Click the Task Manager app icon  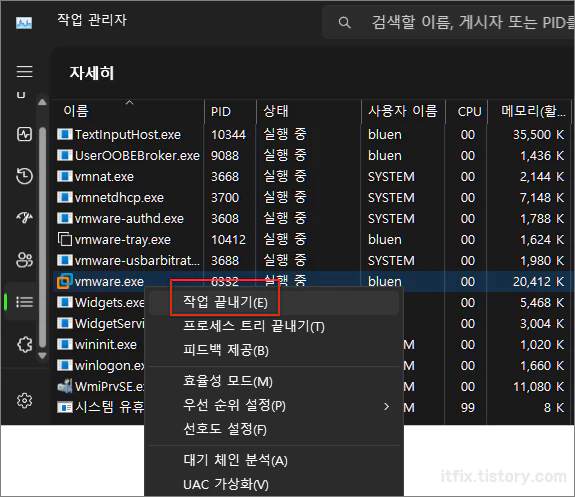(24, 23)
